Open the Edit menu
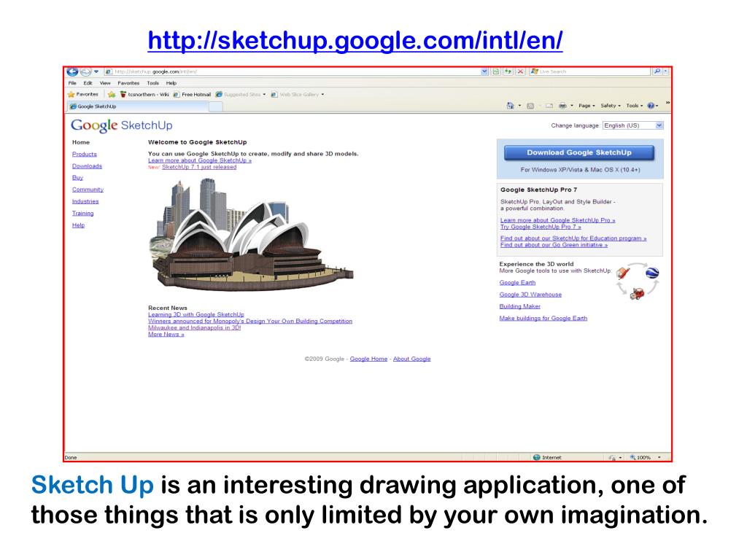Screen dimensions: 747x560 click(x=88, y=83)
